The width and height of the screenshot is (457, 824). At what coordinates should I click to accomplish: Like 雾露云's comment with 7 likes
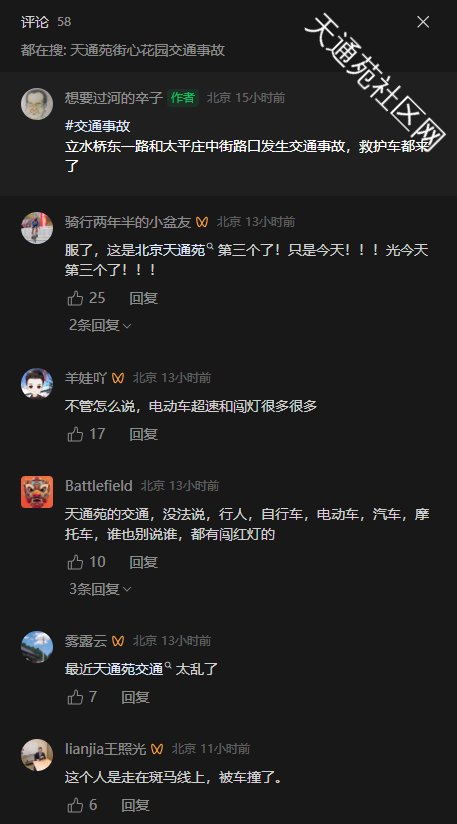coord(76,697)
